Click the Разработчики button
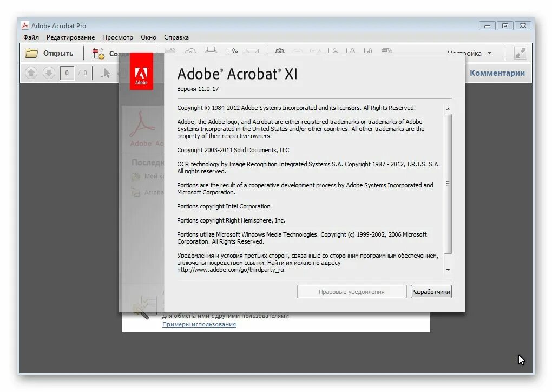 [x=431, y=292]
